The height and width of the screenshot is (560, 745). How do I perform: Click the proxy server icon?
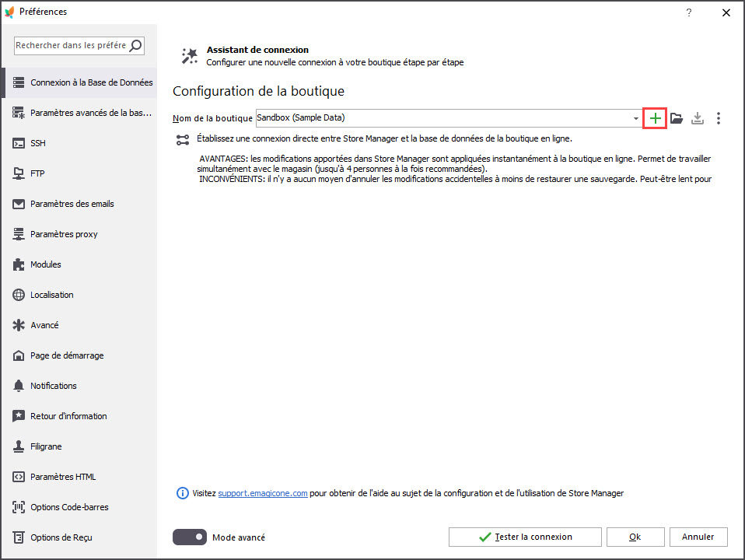pos(19,234)
